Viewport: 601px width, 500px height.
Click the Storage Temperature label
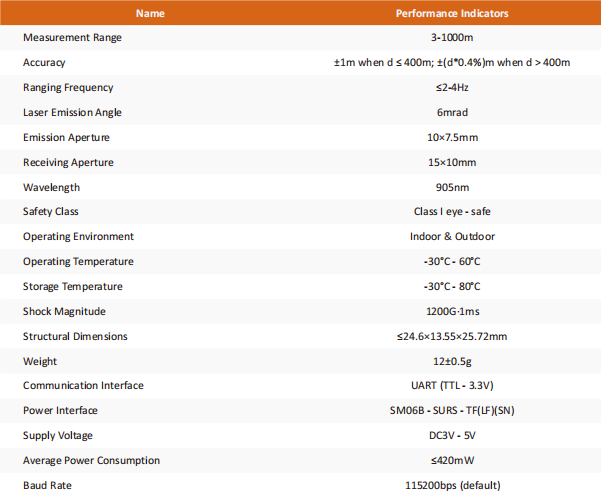[73, 286]
